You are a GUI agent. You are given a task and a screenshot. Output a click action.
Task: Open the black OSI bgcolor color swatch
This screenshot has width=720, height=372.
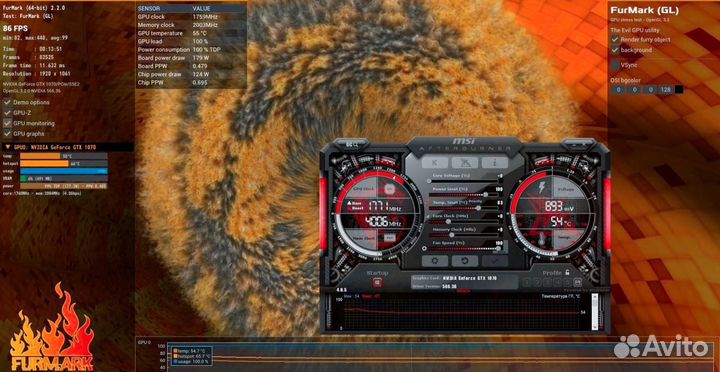[x=679, y=90]
